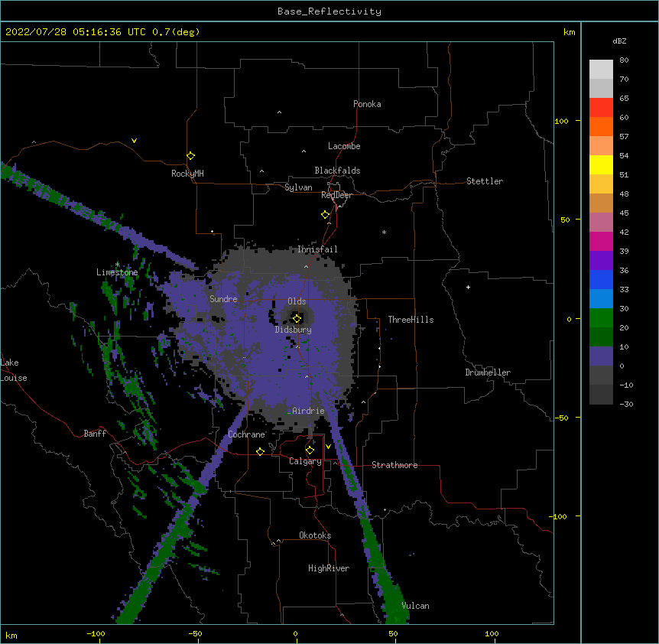This screenshot has width=659, height=644.
Task: Click the yellow marker near Cochrane
Action: click(260, 451)
